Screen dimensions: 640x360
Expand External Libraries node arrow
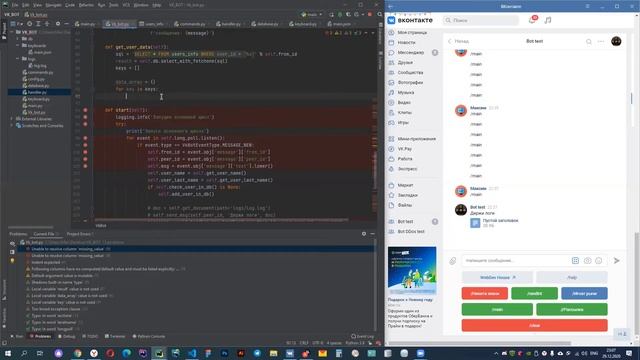pyautogui.click(x=12, y=119)
